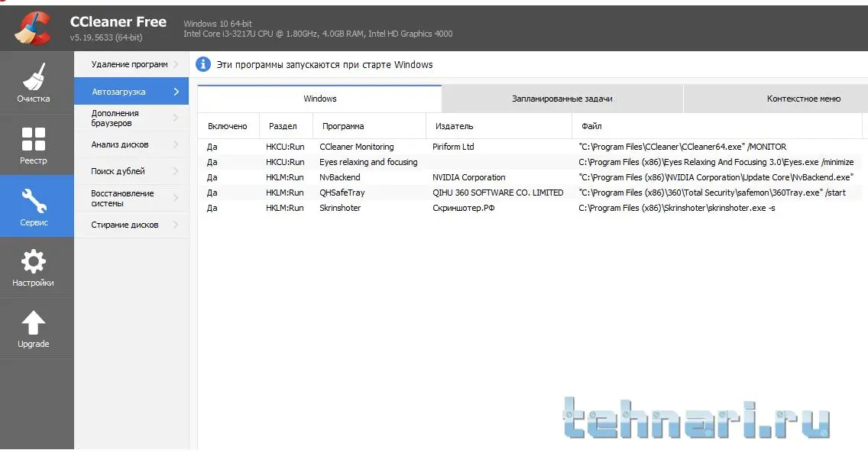Click Скриншотер.РФ publisher cell
The image size is (868, 463).
[x=463, y=209]
